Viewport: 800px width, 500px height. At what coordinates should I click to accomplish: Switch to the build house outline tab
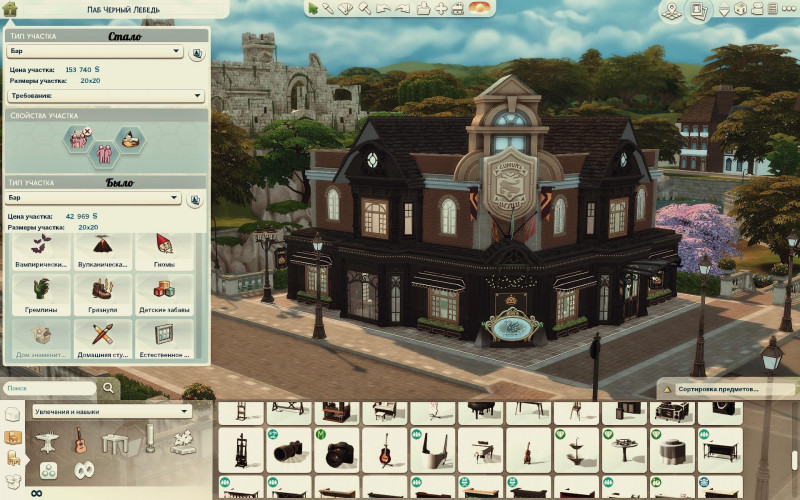point(12,414)
